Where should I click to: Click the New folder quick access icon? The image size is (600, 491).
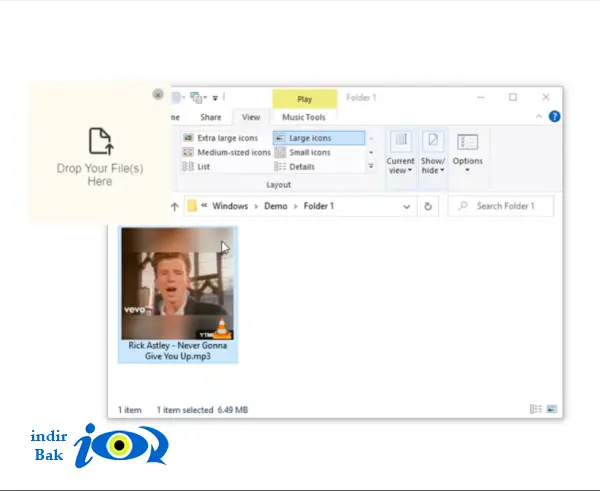[177, 98]
